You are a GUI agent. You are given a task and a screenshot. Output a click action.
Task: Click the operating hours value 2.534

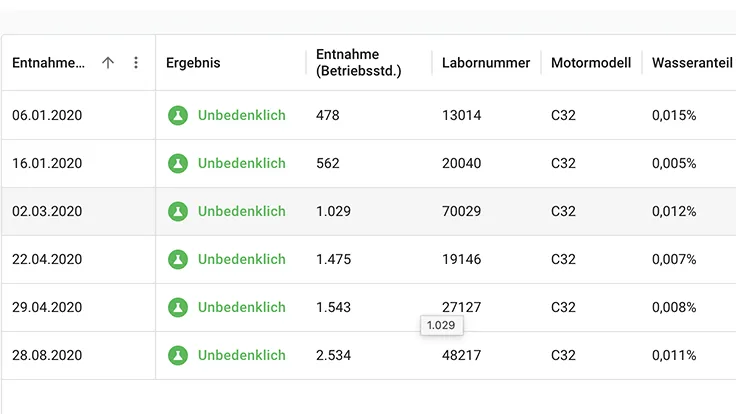point(333,355)
